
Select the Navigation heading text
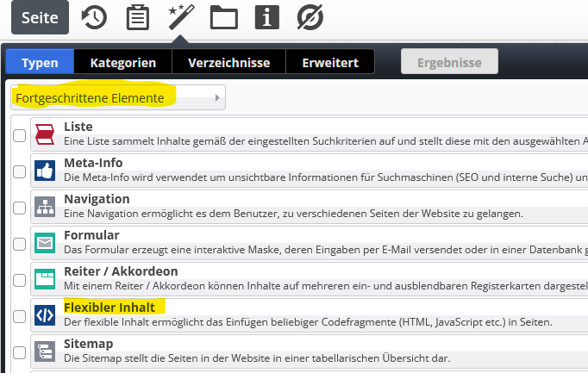click(97, 199)
